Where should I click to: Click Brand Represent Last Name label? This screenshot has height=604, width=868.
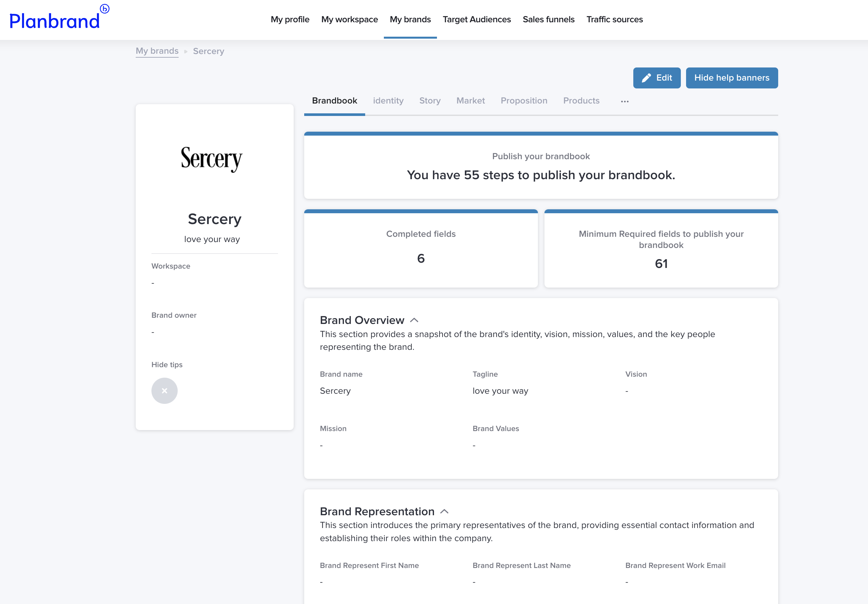coord(522,565)
